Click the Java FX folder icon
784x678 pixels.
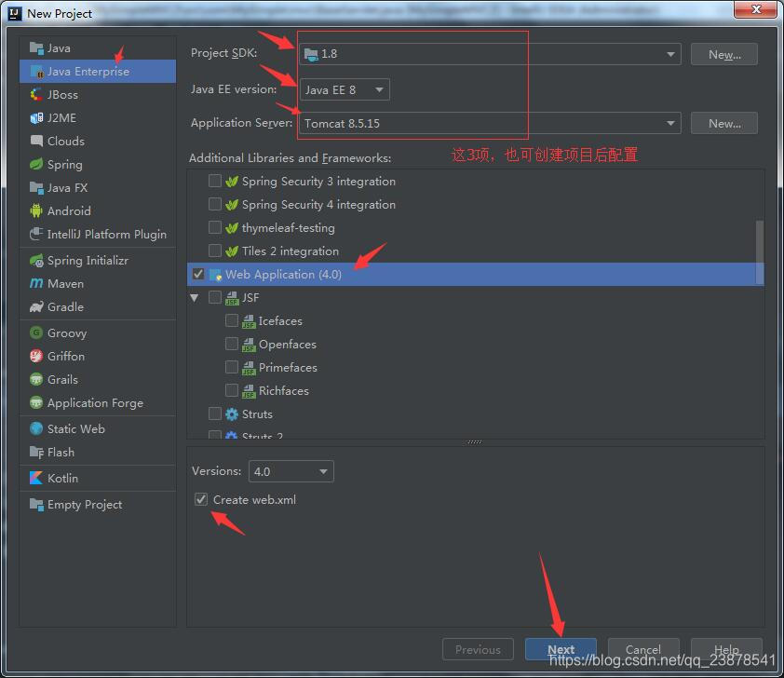pos(36,187)
